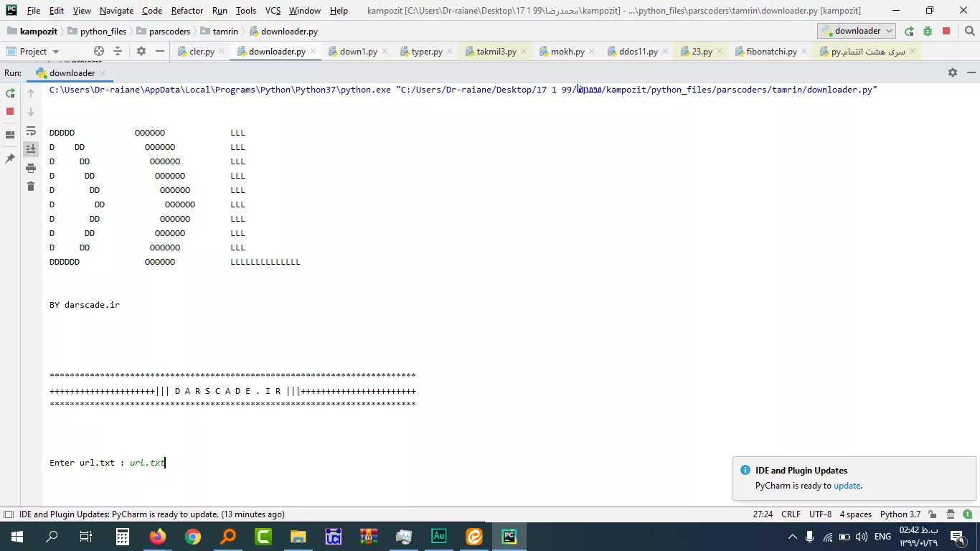The image size is (980, 551).
Task: Click the update link in notification popup
Action: (x=847, y=486)
